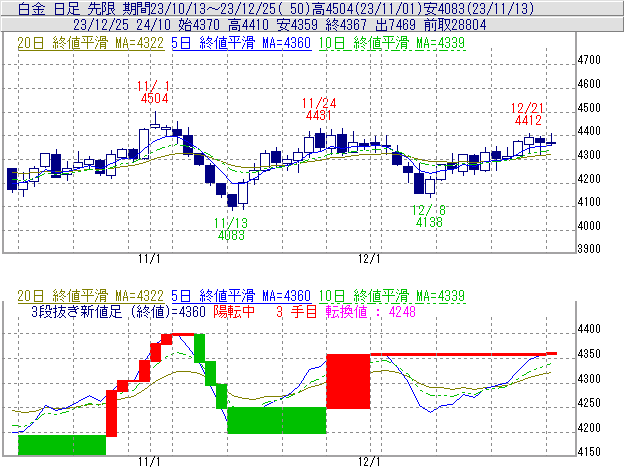
Task: Click the large red block near 12/1 in the lower chart
Action: 348,381
